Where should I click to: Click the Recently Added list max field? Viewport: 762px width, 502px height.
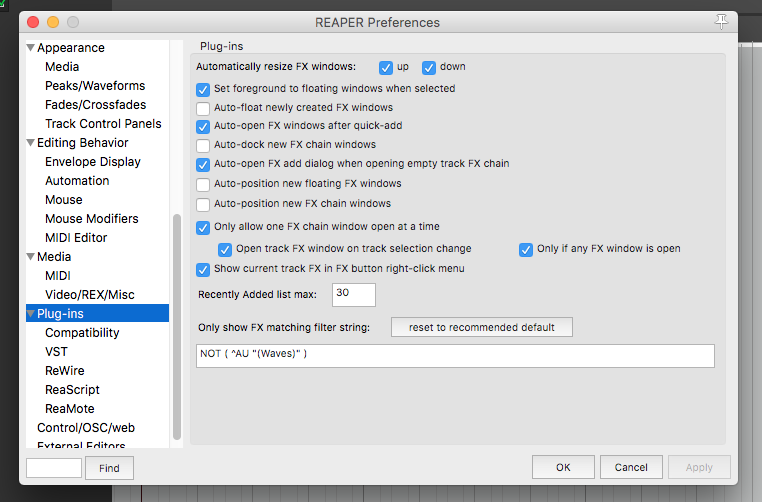(353, 295)
